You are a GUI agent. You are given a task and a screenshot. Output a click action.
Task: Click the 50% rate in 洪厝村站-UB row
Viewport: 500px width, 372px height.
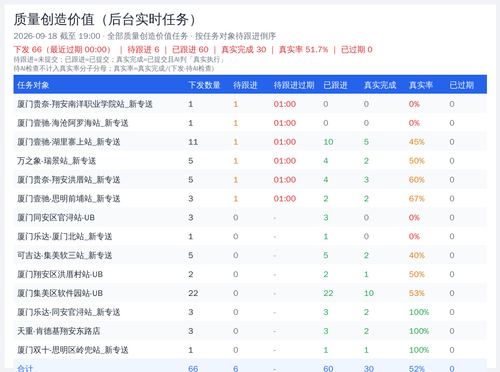click(417, 274)
